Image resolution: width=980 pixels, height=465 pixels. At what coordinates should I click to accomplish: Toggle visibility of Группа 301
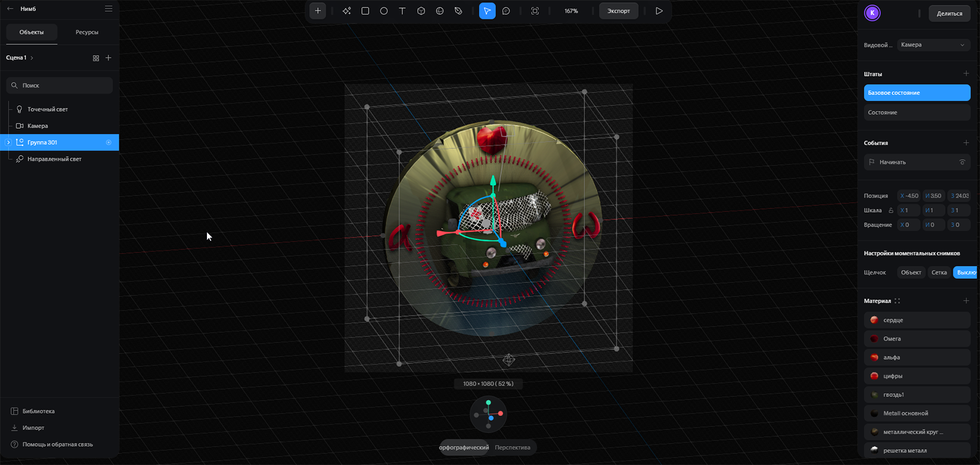(x=108, y=142)
